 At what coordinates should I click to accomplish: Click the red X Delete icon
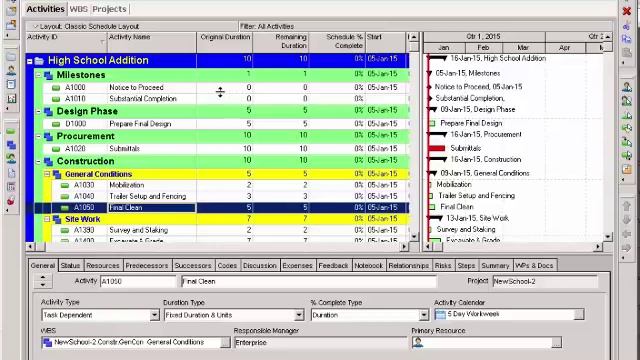627,11
